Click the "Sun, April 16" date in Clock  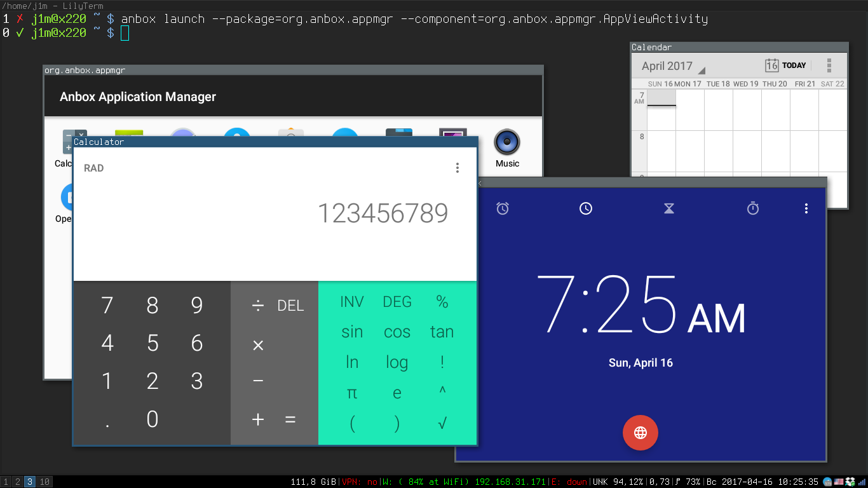[641, 363]
